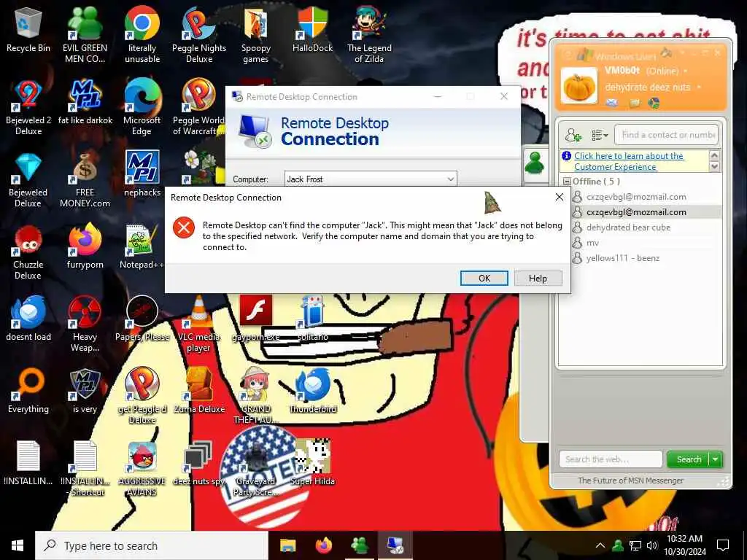Screen dimensions: 747x560
Task: Open the contact list view options dropdown
Action: pyautogui.click(x=600, y=135)
